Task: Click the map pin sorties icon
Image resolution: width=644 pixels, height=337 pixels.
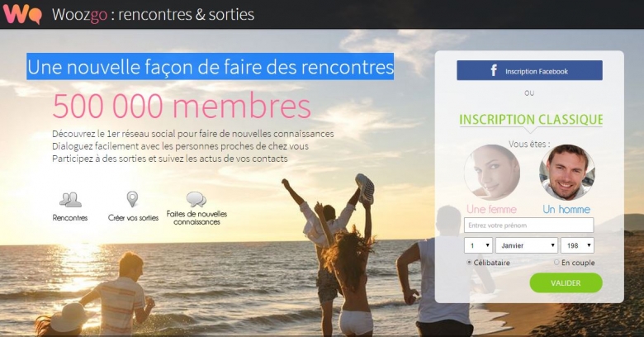Action: click(x=132, y=199)
